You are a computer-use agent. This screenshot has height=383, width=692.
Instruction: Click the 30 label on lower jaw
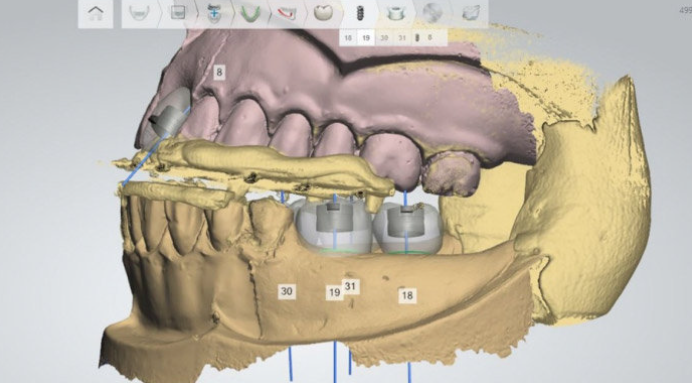(286, 291)
